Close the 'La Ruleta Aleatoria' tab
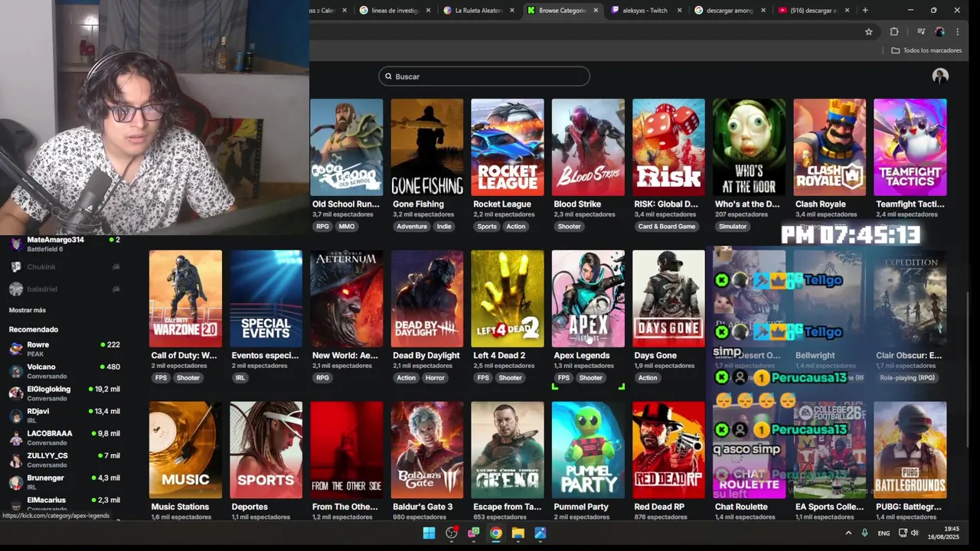The image size is (980, 551). tap(512, 11)
